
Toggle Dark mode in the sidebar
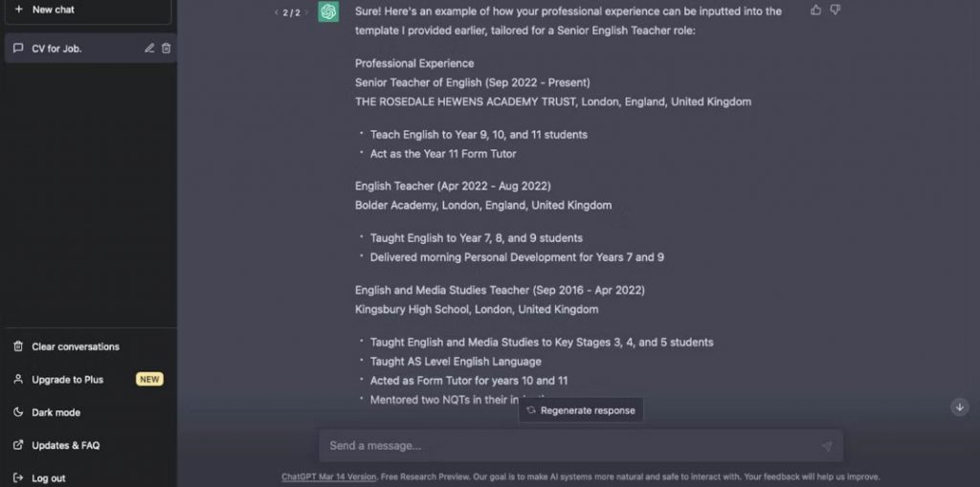(x=56, y=412)
